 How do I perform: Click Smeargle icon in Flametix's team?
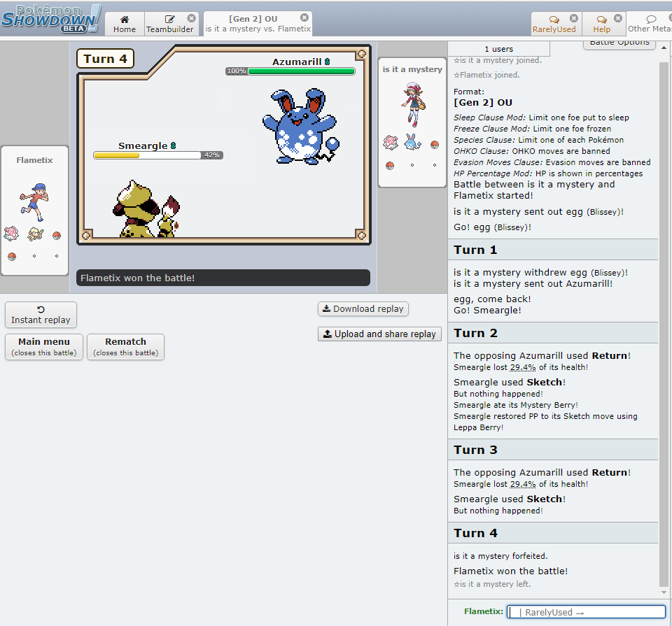[x=35, y=234]
